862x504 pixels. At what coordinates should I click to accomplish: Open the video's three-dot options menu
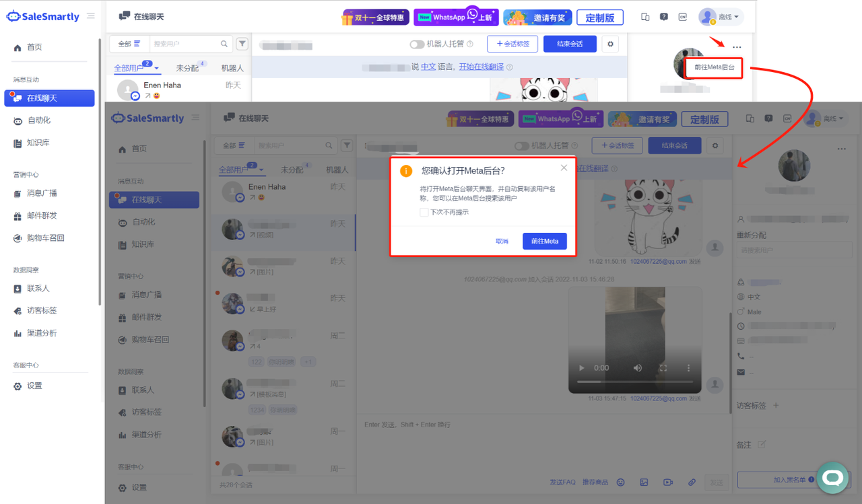[x=688, y=368]
